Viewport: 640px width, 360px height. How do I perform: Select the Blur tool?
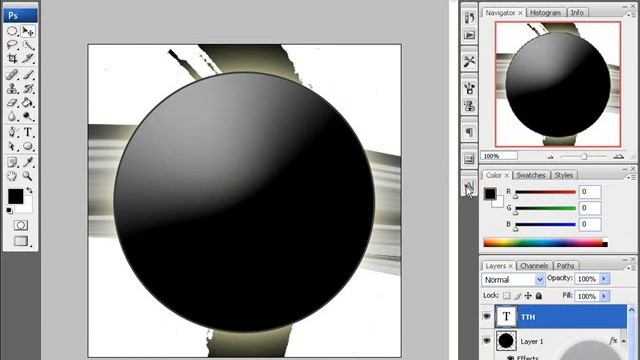[12, 116]
